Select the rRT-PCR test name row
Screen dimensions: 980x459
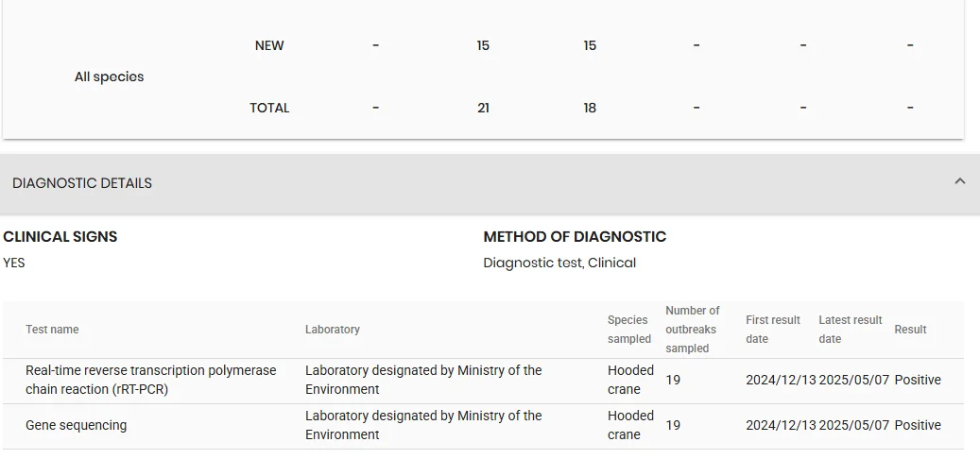click(483, 381)
